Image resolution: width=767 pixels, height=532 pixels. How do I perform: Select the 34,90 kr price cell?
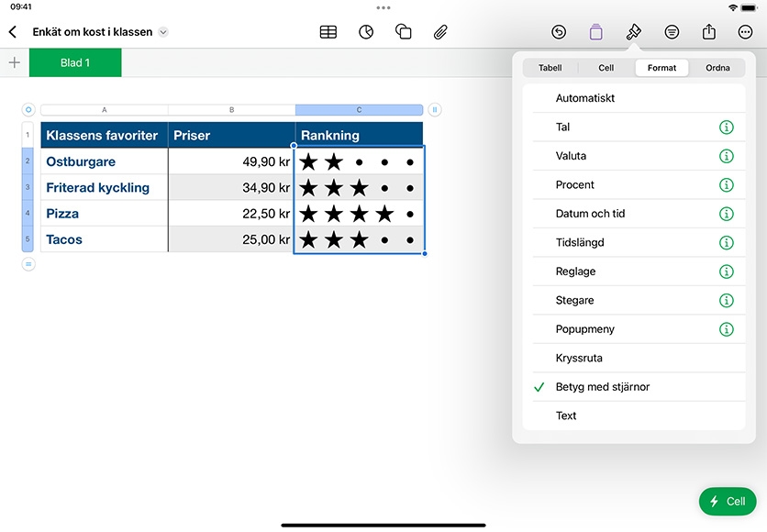click(231, 187)
